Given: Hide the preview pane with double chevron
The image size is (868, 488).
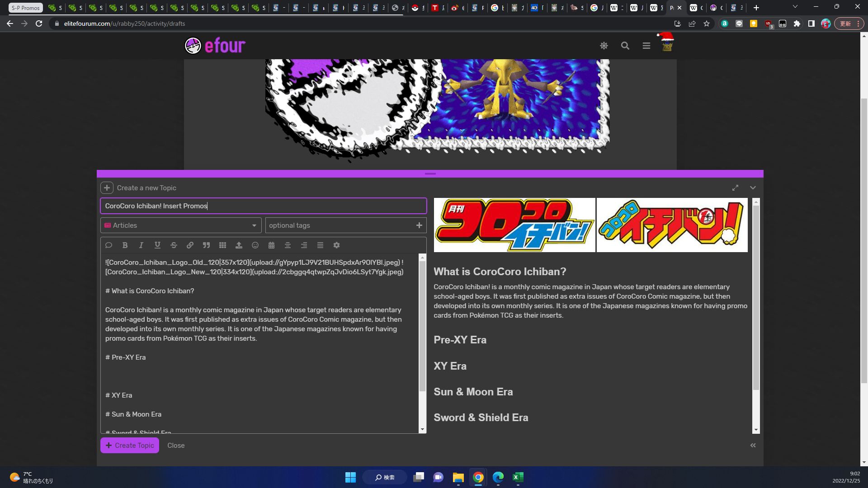Looking at the screenshot, I should tap(753, 446).
